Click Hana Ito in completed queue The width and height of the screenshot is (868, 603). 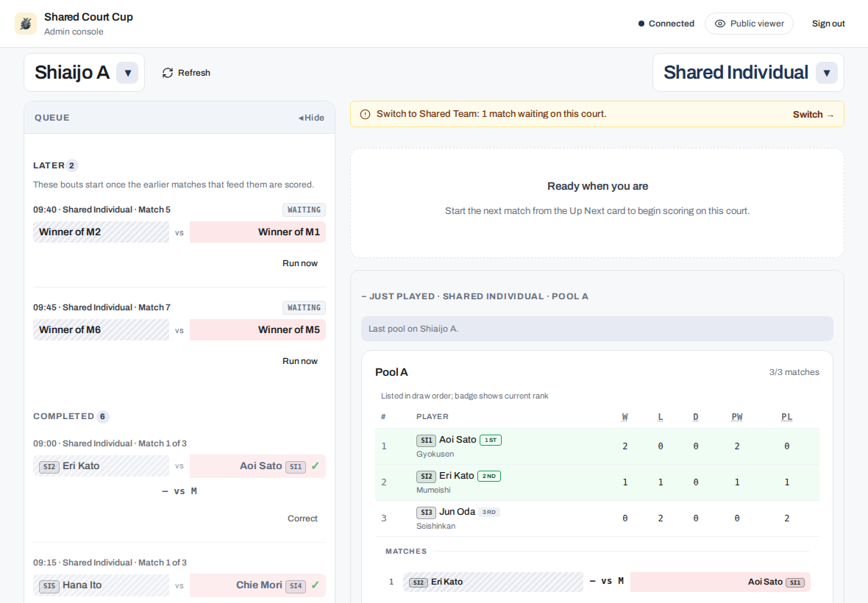(x=101, y=585)
